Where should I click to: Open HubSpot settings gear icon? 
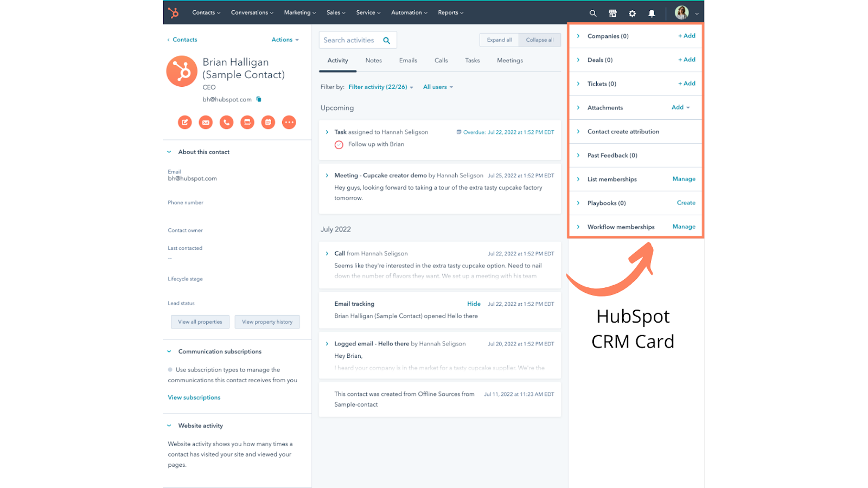coord(632,12)
